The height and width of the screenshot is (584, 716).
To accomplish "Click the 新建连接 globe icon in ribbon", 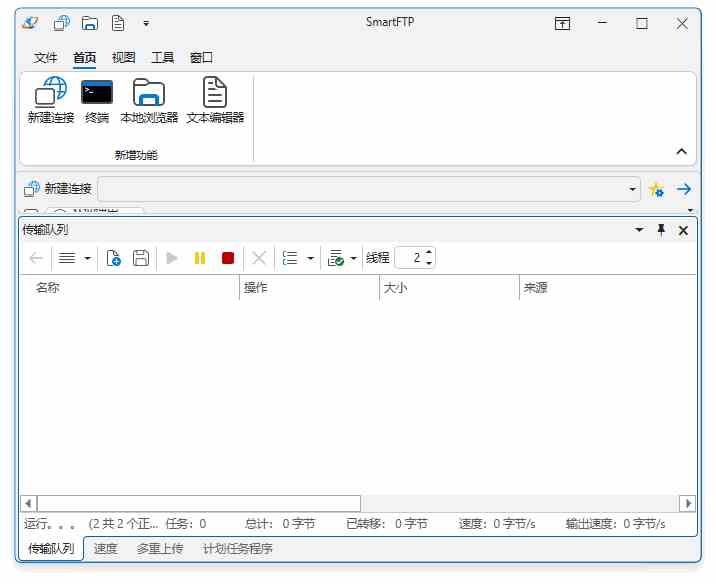I will pos(50,93).
